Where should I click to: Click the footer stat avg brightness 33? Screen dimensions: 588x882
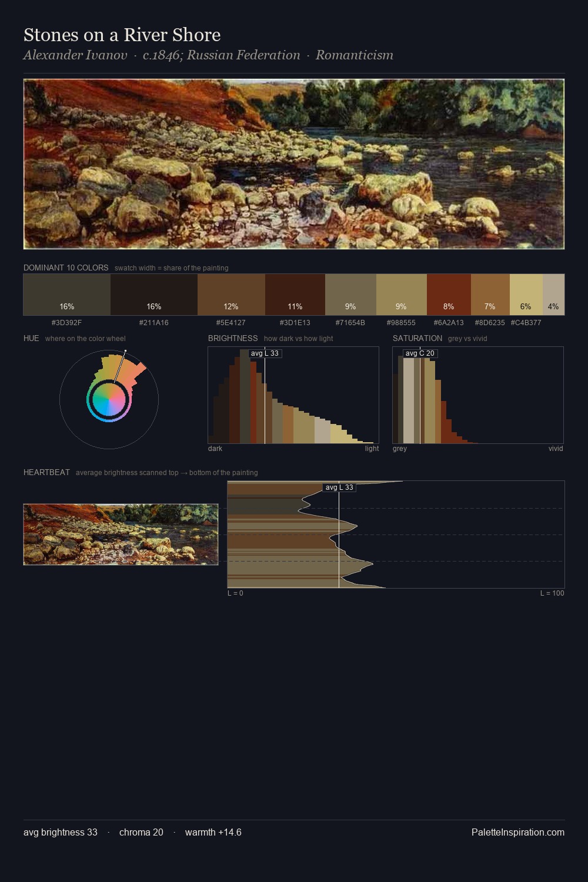pos(61,832)
